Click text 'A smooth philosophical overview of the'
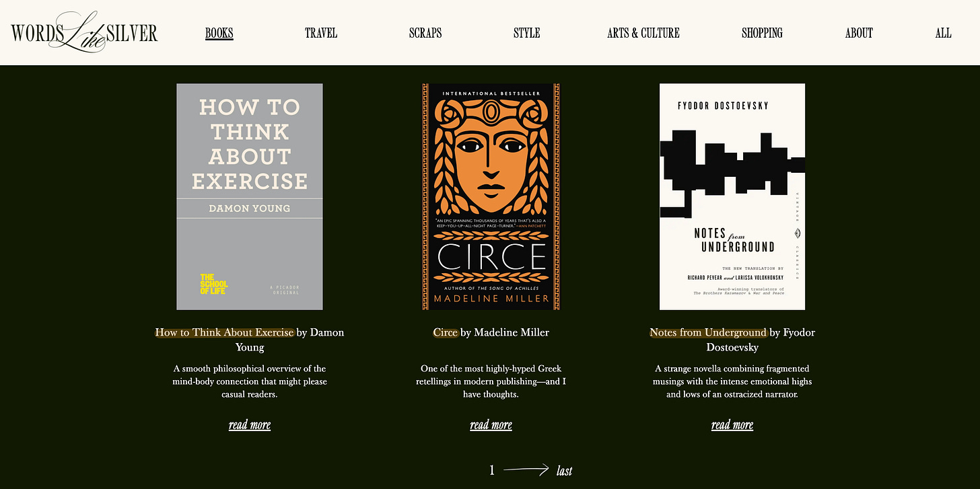 click(x=250, y=369)
